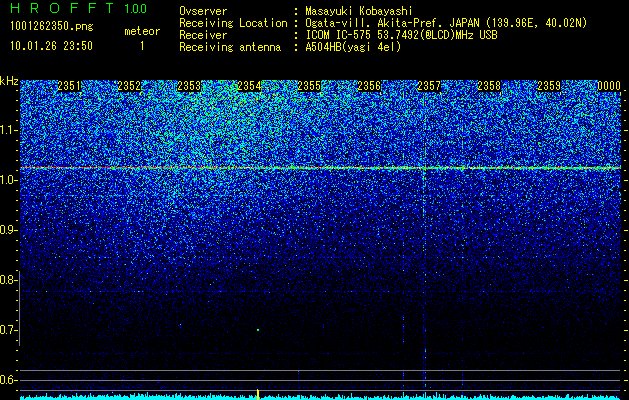Image resolution: width=629 pixels, height=400 pixels.
Task: Click the 0.7 kHz axis label
Action: coord(7,330)
